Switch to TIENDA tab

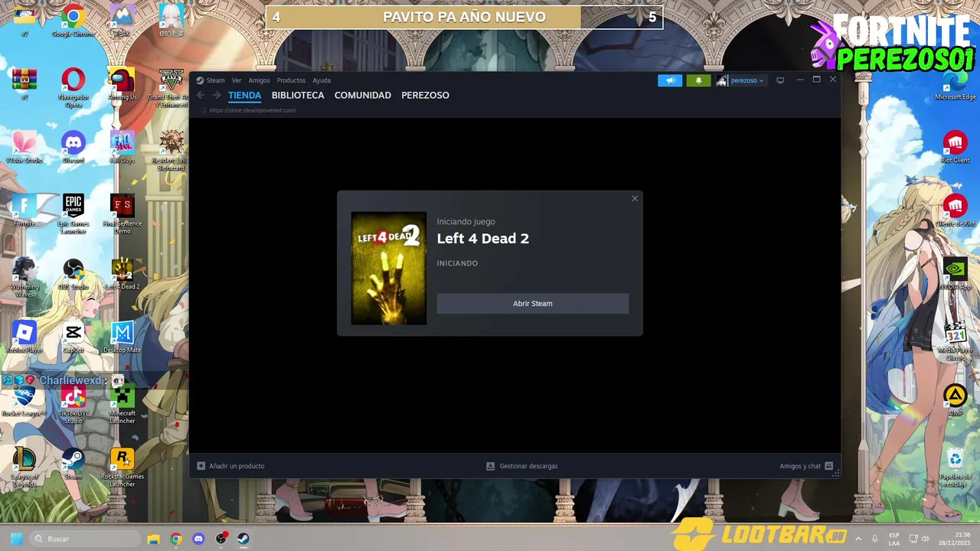coord(244,96)
